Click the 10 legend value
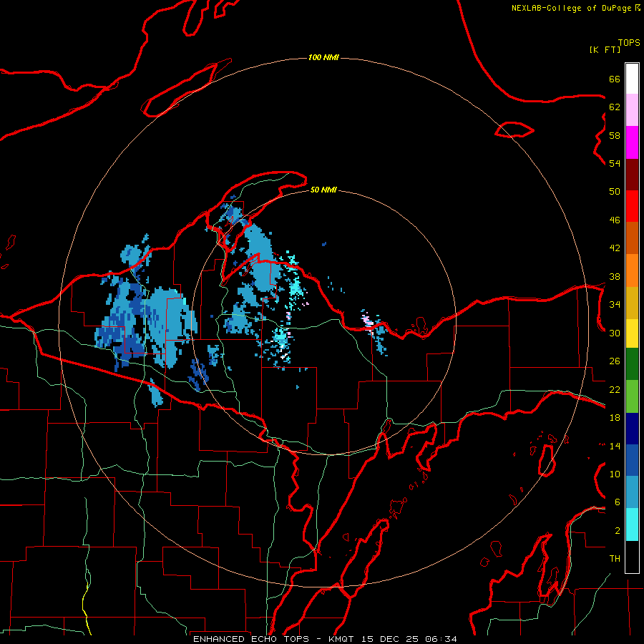The height and width of the screenshot is (644, 644). pos(615,474)
